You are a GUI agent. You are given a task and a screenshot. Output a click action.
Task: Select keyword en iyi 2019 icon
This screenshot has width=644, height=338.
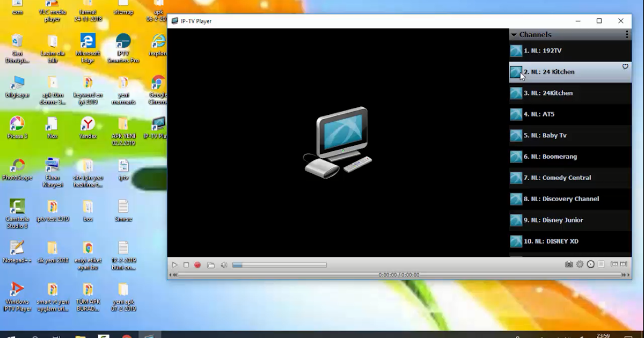pyautogui.click(x=88, y=90)
